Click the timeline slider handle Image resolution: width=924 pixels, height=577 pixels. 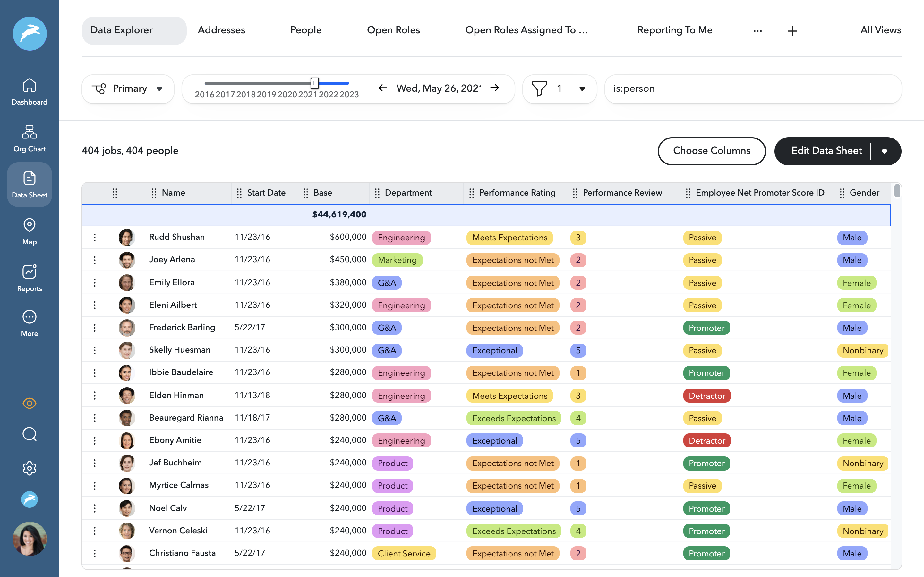click(314, 83)
